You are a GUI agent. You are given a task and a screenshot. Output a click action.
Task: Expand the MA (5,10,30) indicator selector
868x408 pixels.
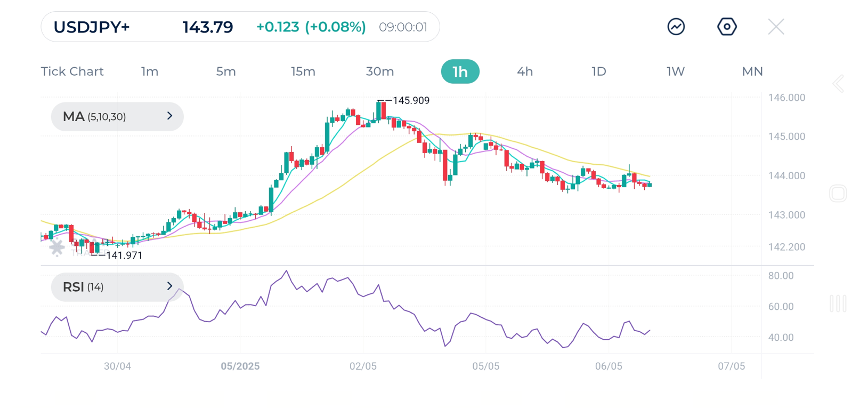pos(117,117)
